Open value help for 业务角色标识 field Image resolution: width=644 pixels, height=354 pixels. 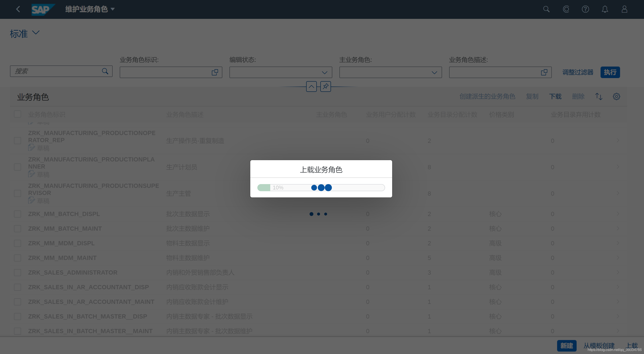click(215, 72)
